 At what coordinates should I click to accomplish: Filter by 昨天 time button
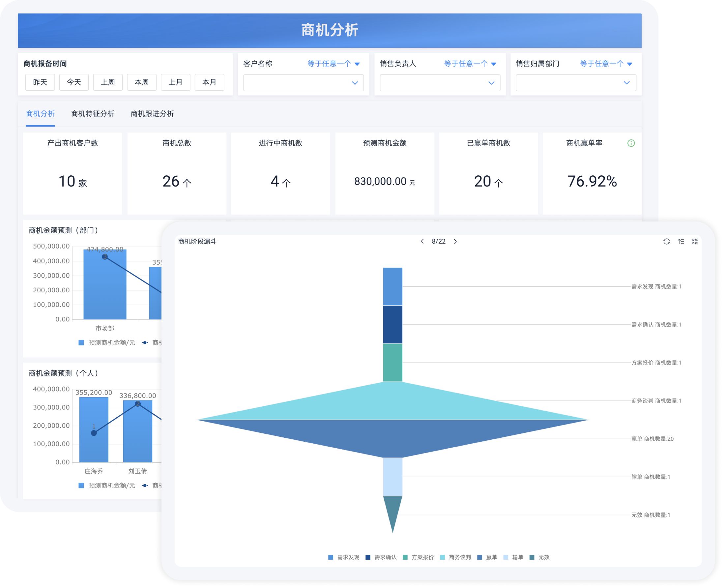(x=40, y=82)
